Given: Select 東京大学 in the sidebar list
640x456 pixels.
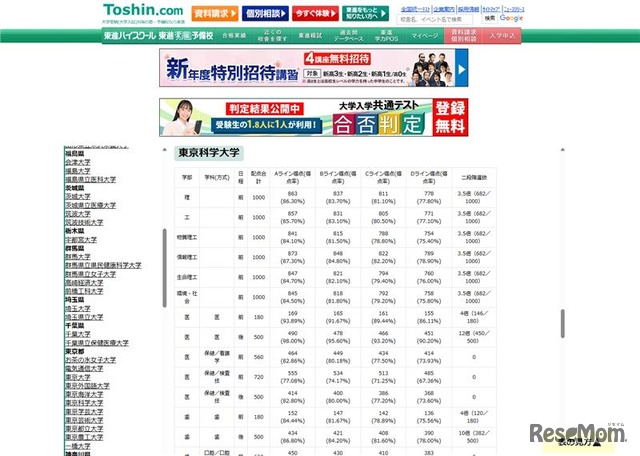Looking at the screenshot, I should (78, 378).
